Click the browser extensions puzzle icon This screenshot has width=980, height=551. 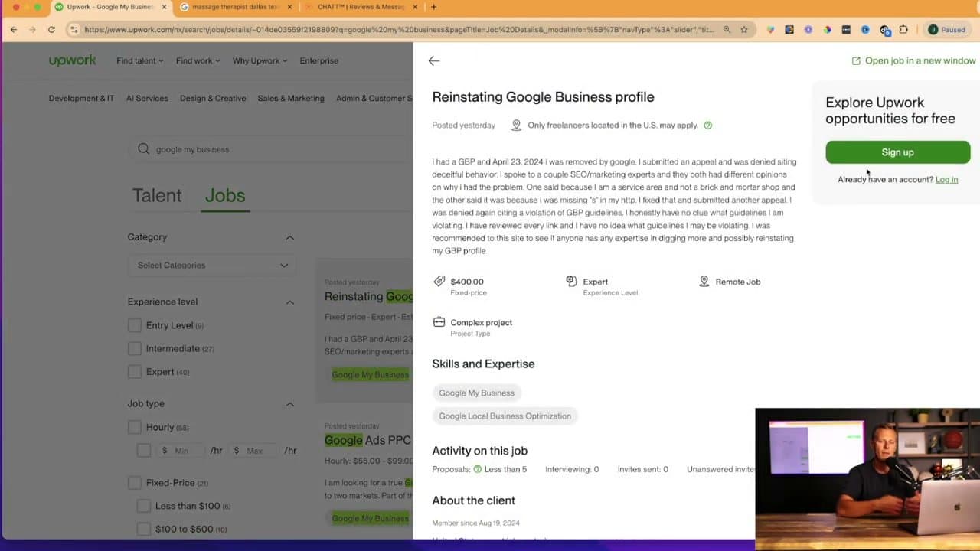(x=904, y=29)
